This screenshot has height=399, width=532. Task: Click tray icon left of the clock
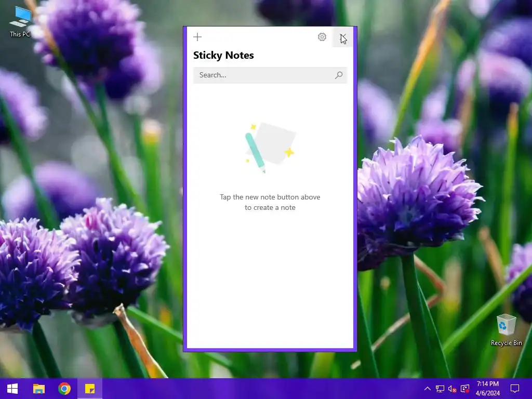point(465,389)
